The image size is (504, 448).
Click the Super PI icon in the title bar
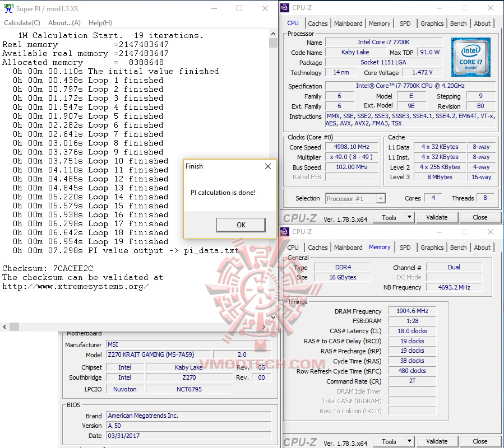pyautogui.click(x=8, y=8)
